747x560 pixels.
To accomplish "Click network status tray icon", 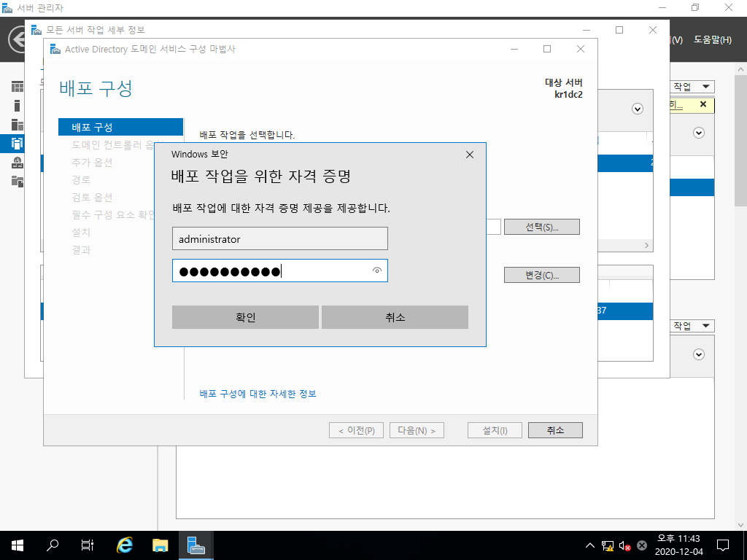I will click(x=608, y=545).
